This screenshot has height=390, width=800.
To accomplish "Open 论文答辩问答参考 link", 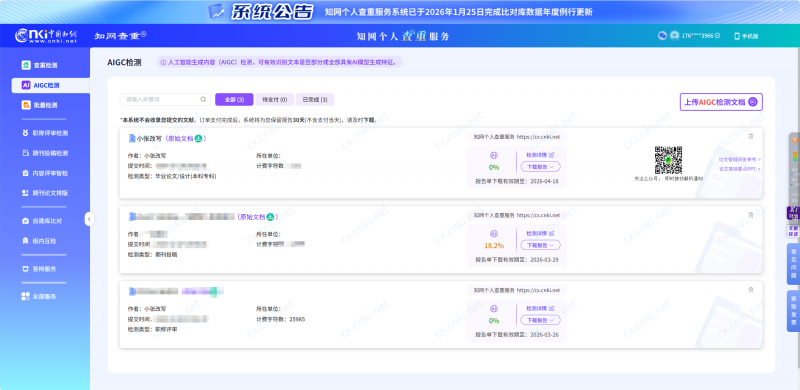I will 739,160.
